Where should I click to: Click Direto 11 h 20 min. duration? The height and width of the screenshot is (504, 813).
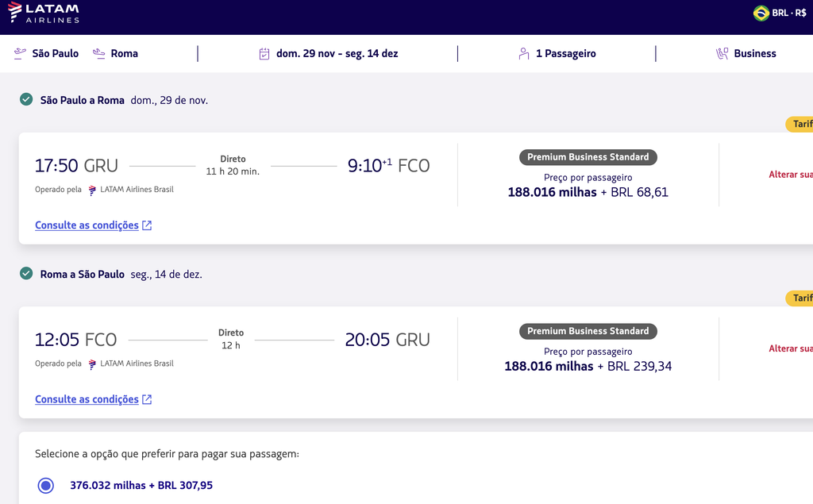[x=233, y=165]
